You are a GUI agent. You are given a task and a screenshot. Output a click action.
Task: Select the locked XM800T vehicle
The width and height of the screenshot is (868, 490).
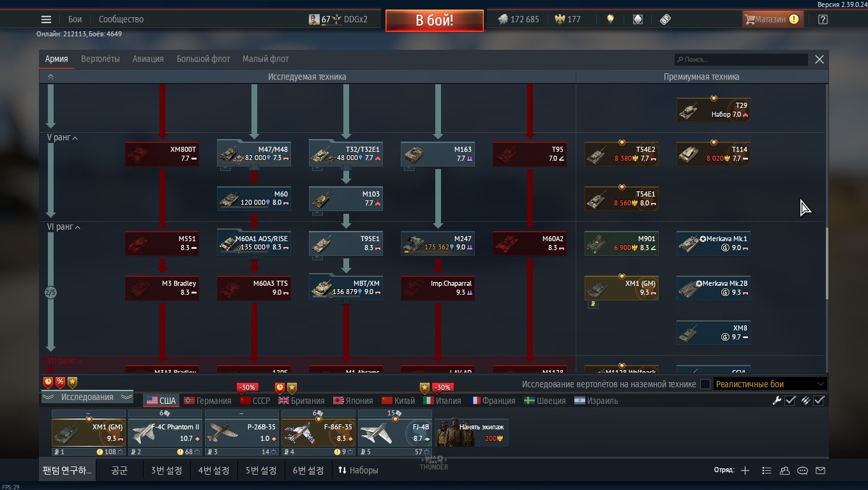[x=162, y=154]
